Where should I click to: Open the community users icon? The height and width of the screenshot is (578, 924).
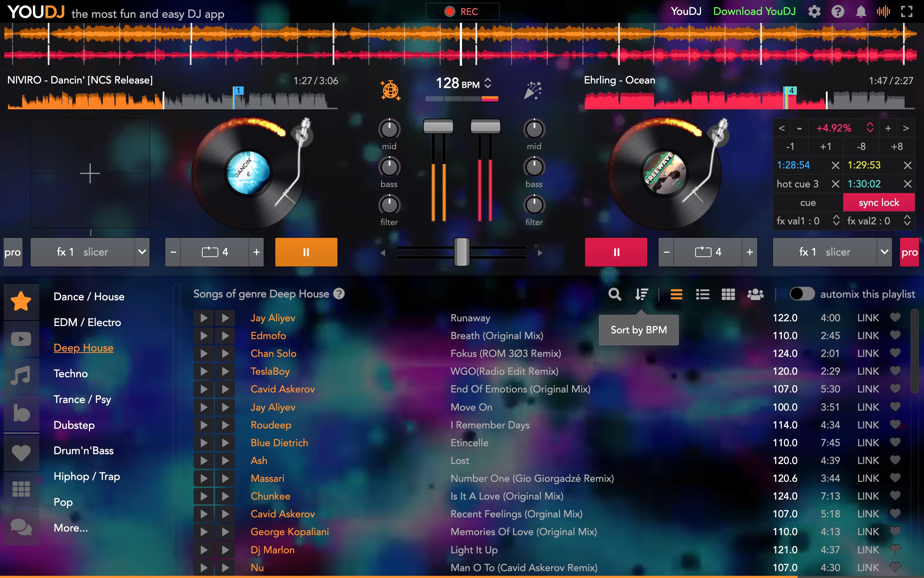755,294
